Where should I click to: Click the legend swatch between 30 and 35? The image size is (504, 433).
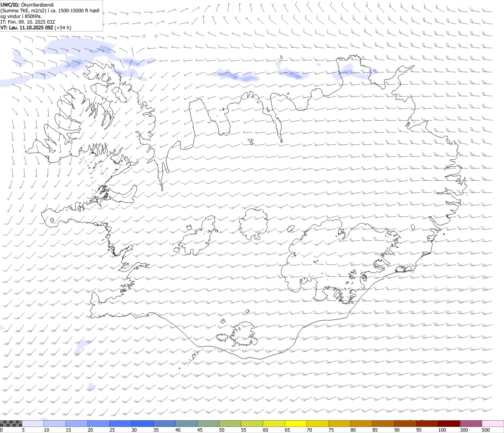click(142, 424)
